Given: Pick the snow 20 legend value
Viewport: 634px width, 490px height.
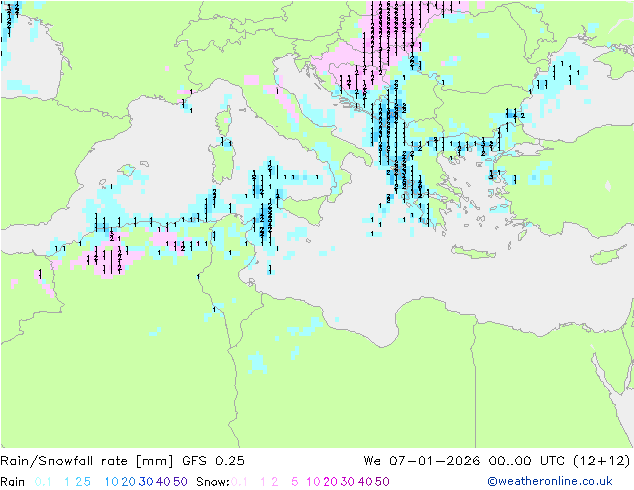Looking at the screenshot, I should [x=330, y=482].
